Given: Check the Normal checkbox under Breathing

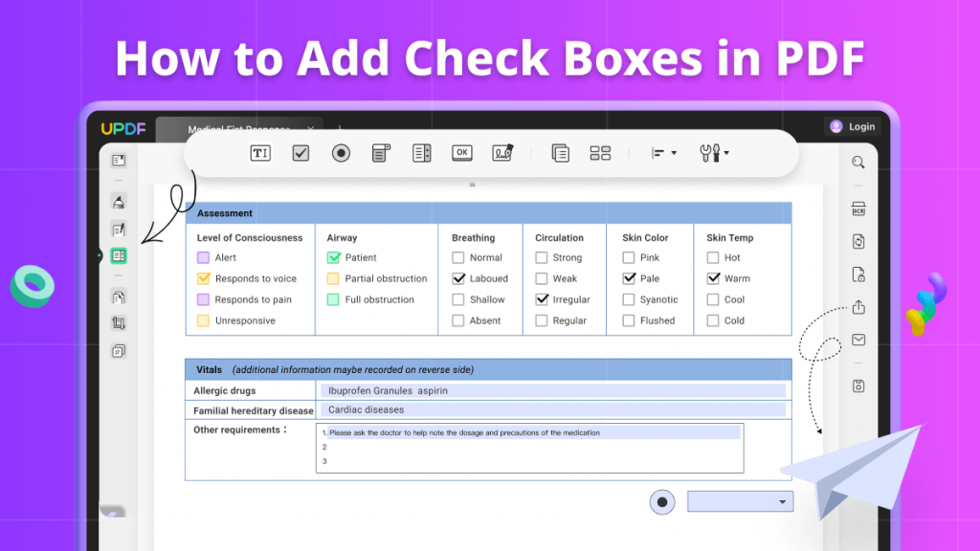Looking at the screenshot, I should (x=457, y=257).
